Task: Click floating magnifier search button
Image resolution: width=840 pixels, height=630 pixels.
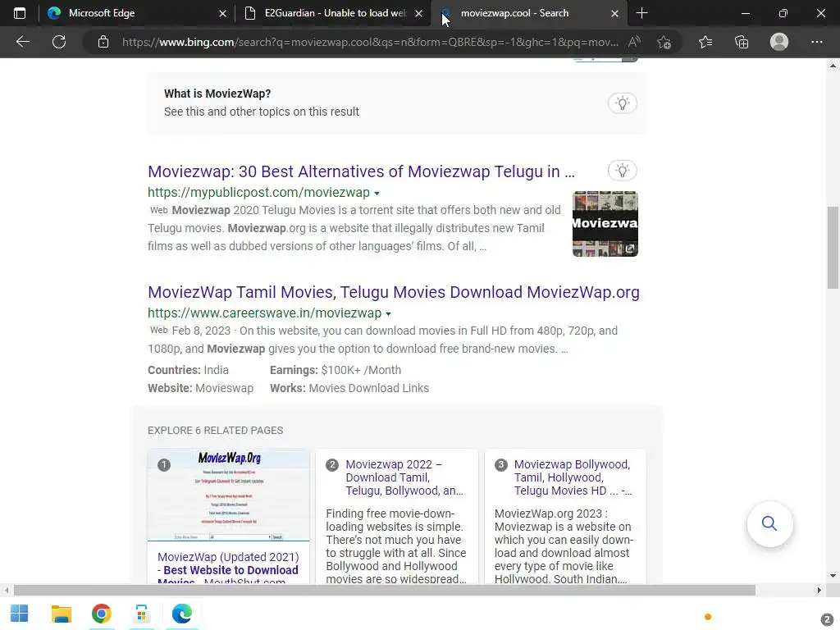Action: [x=769, y=523]
